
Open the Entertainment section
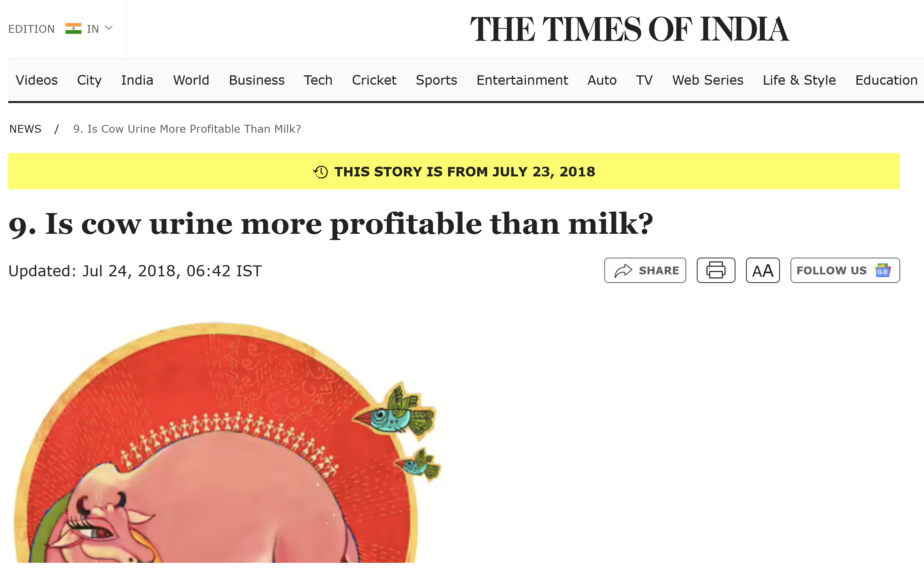pyautogui.click(x=522, y=80)
